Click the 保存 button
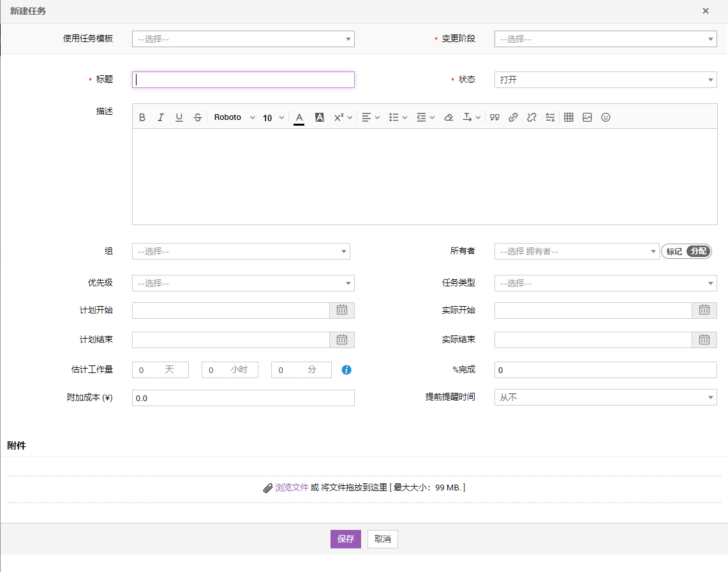Image resolution: width=728 pixels, height=572 pixels. 345,539
